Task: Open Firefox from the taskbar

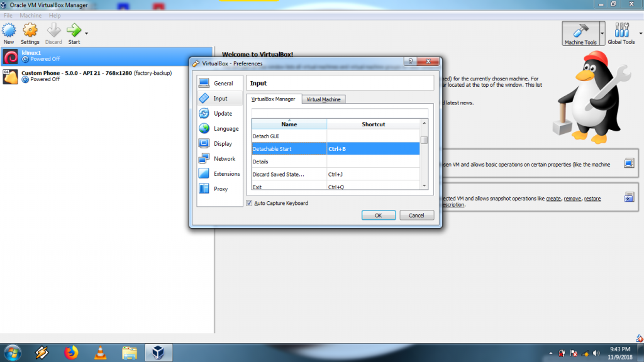Action: pos(71,353)
